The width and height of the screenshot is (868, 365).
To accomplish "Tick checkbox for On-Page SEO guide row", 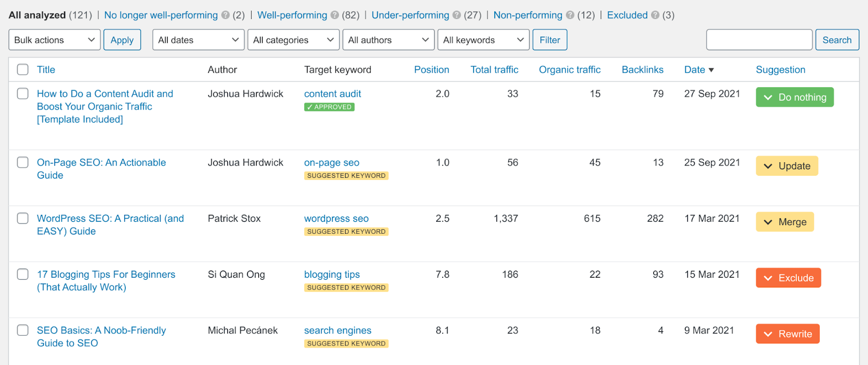I will point(23,162).
